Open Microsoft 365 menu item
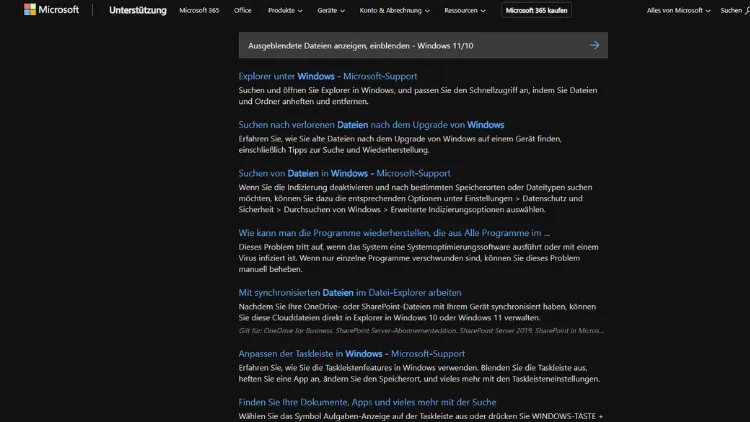The image size is (750, 422). coord(199,10)
